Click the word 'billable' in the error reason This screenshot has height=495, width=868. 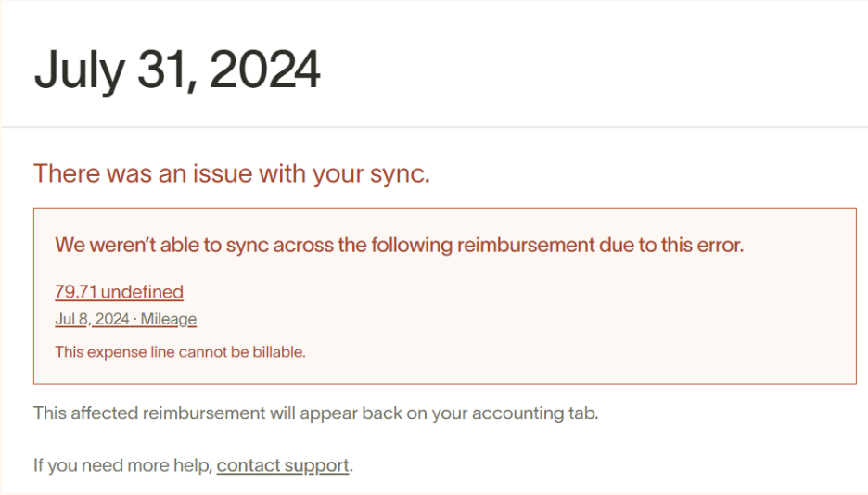pyautogui.click(x=279, y=352)
